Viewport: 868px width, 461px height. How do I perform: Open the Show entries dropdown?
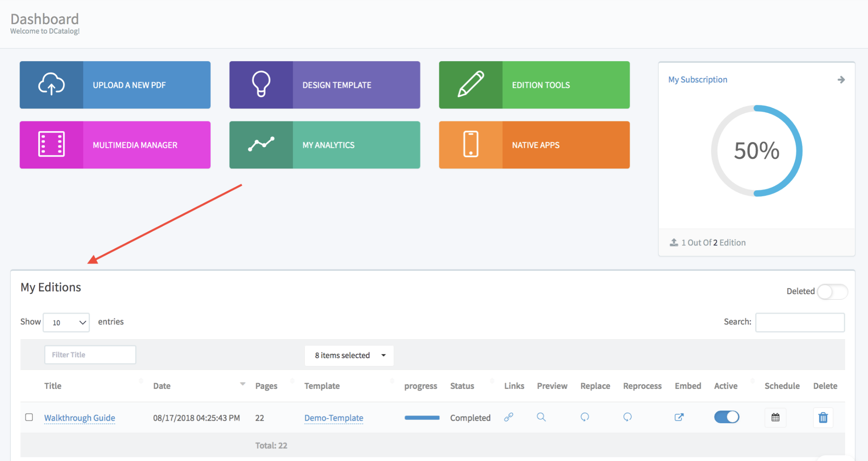67,323
